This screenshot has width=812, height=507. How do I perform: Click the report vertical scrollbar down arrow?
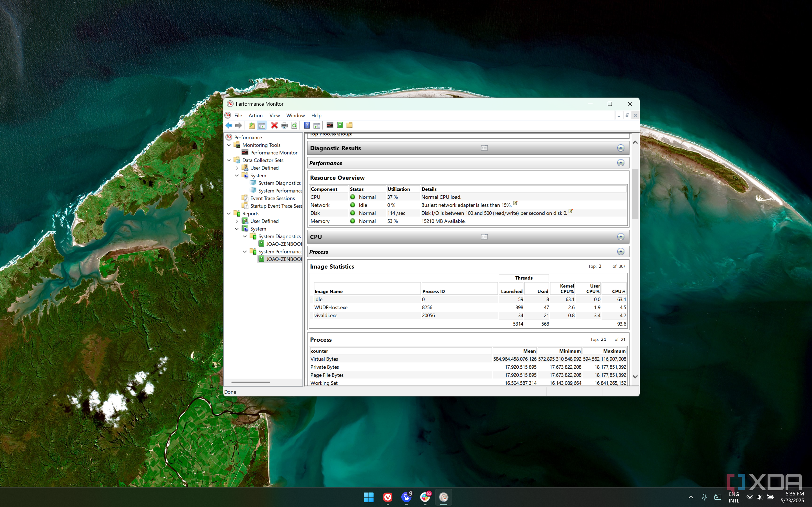coord(635,377)
